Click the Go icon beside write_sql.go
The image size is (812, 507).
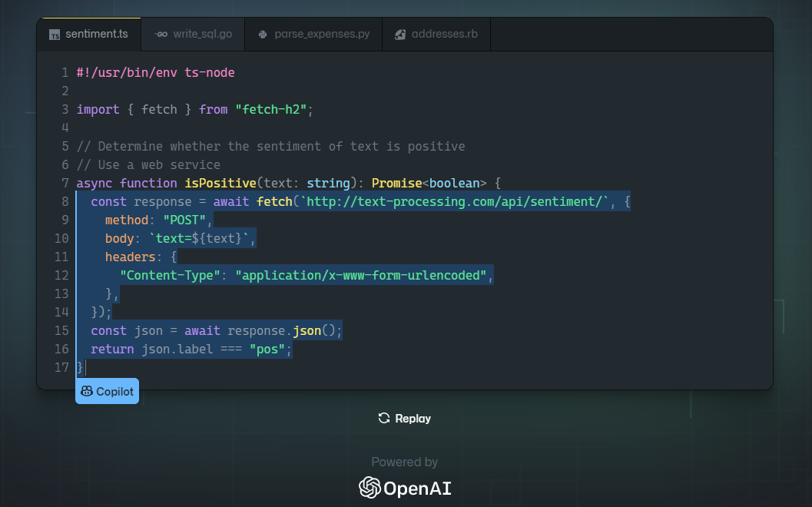point(161,35)
